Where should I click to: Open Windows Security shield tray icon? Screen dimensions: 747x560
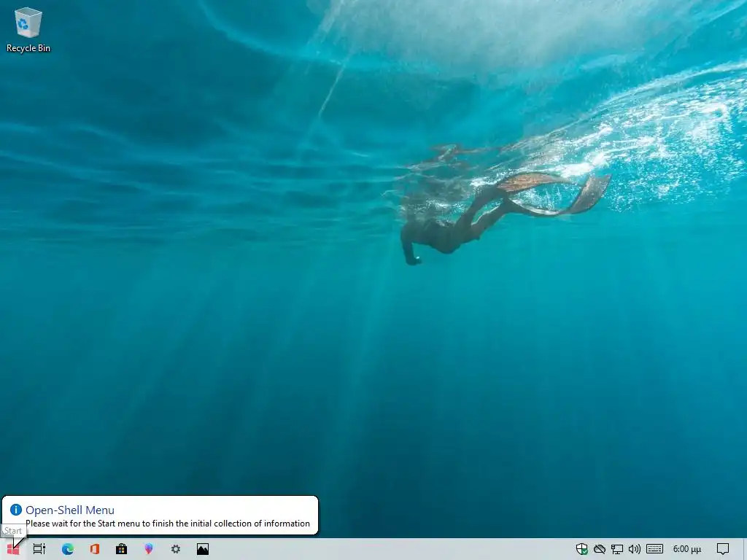tap(581, 549)
